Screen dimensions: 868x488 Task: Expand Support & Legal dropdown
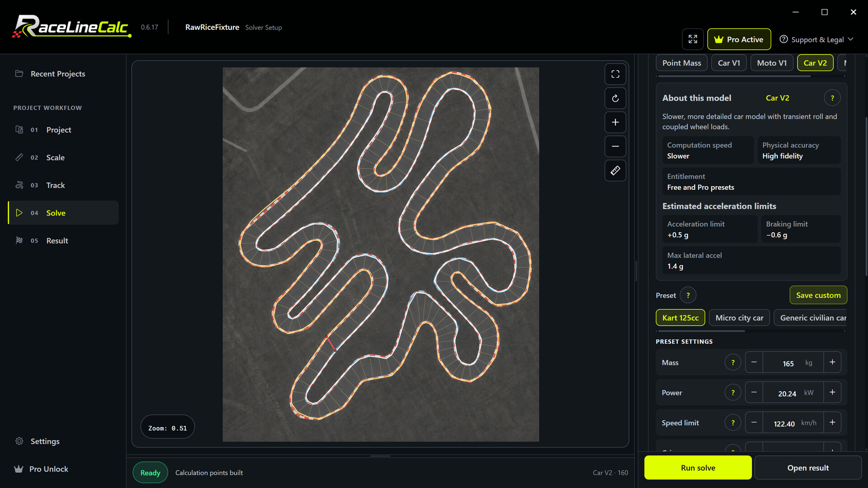point(816,39)
